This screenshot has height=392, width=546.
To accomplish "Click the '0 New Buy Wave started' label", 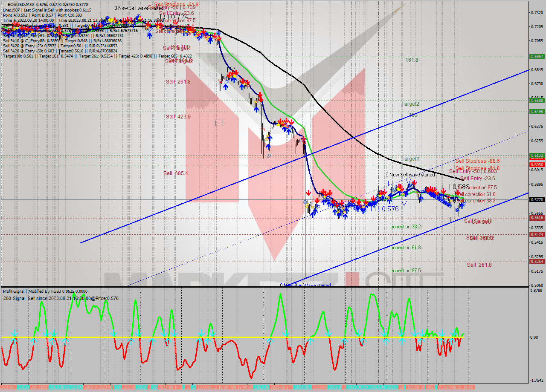I will 305,285.
